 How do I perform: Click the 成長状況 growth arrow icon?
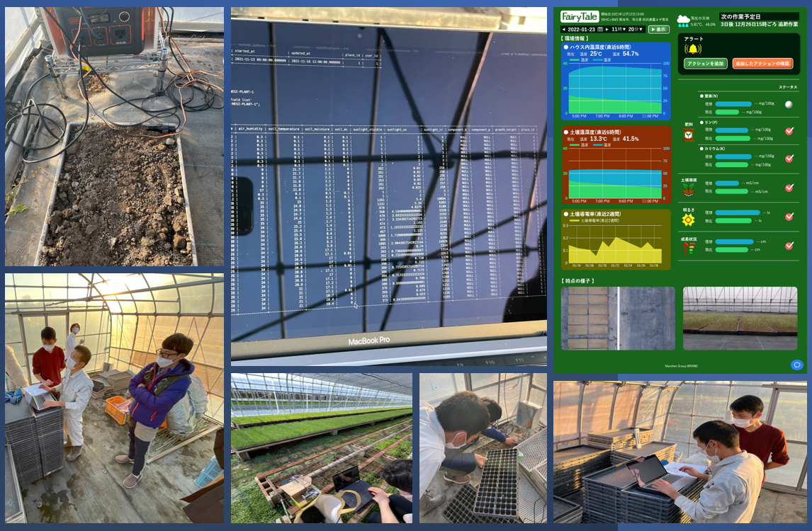tap(688, 249)
